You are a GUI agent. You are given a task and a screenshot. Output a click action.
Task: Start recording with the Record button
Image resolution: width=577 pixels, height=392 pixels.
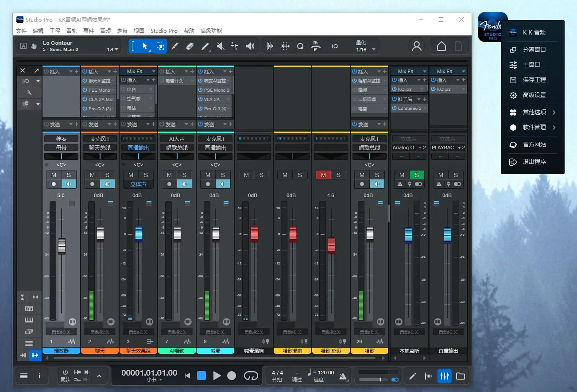coord(232,376)
